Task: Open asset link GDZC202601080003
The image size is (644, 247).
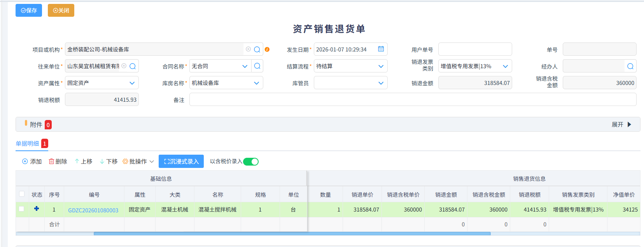Action: coord(93,210)
